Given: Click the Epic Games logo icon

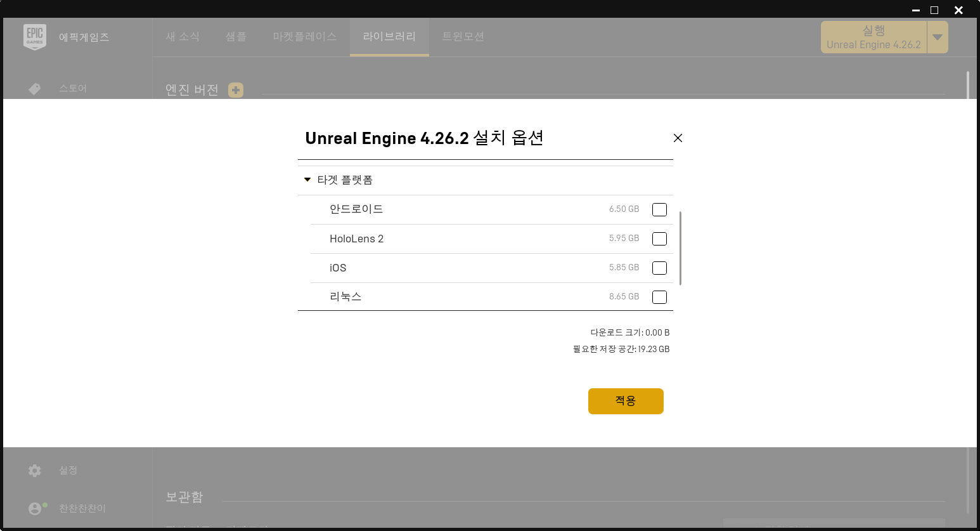Looking at the screenshot, I should pos(35,37).
